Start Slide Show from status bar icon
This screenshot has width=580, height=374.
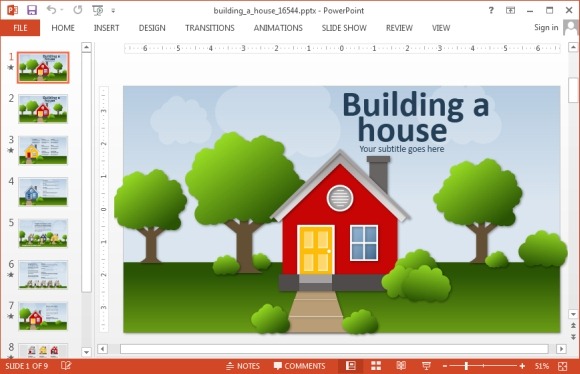[426, 366]
